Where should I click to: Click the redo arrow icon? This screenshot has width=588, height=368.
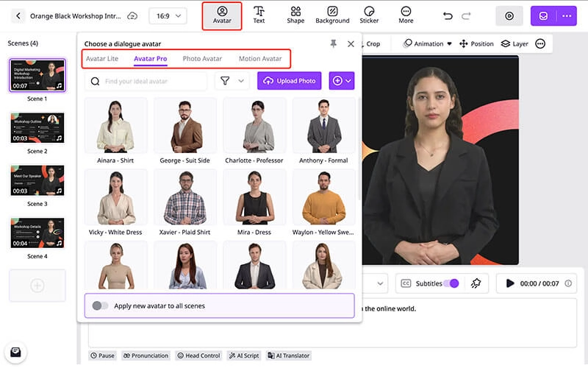pyautogui.click(x=466, y=16)
